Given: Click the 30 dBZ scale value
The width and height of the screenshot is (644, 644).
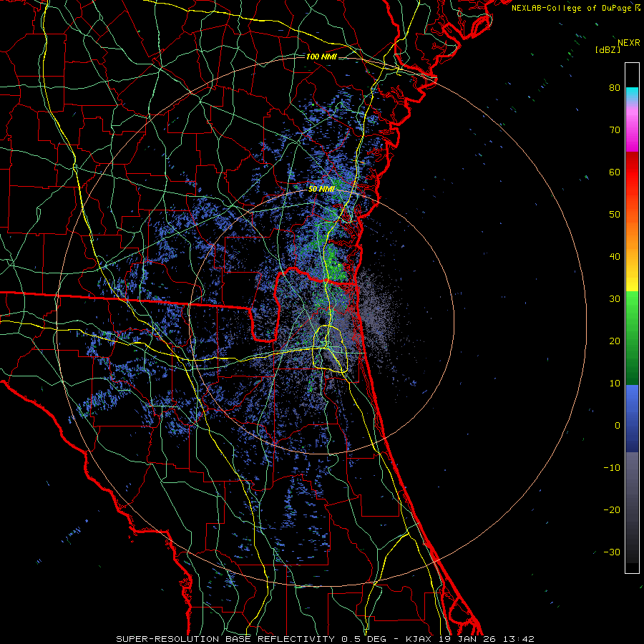Looking at the screenshot, I should pos(615,299).
